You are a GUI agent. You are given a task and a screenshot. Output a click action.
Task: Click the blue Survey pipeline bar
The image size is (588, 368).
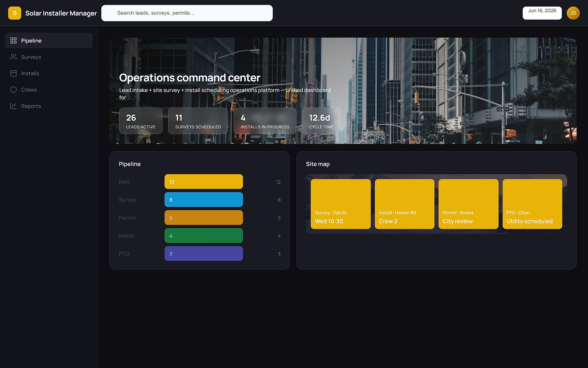click(204, 200)
